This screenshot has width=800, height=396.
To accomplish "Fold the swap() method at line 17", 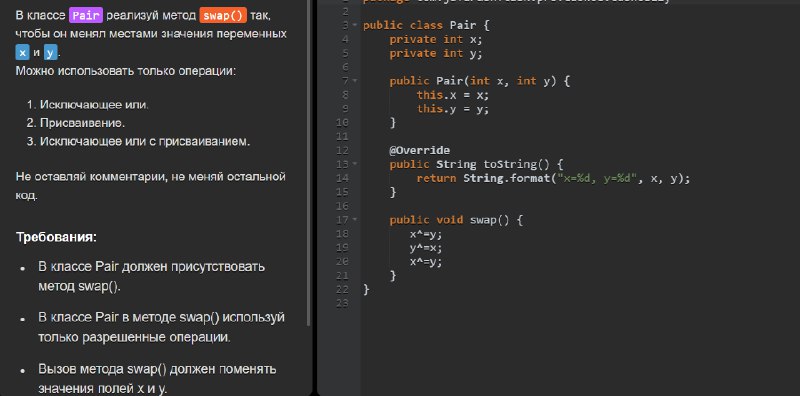I will 355,220.
